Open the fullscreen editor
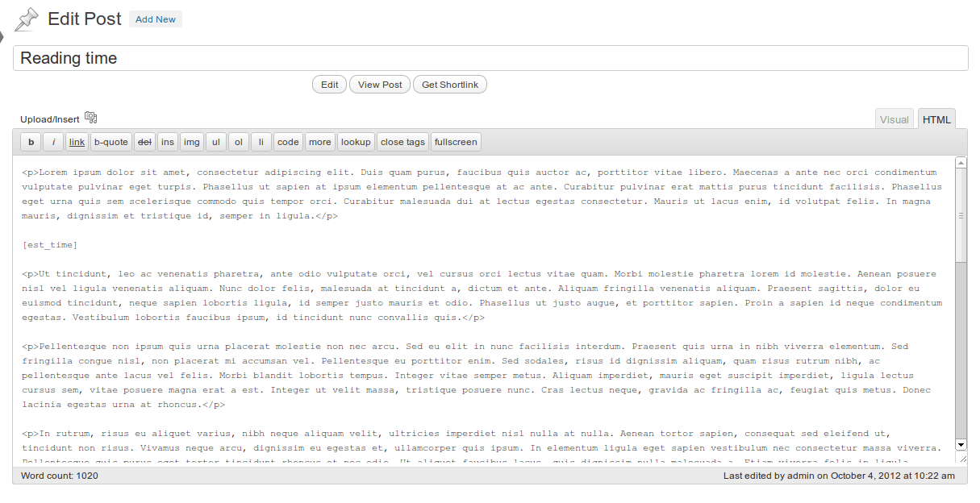 pyautogui.click(x=456, y=142)
